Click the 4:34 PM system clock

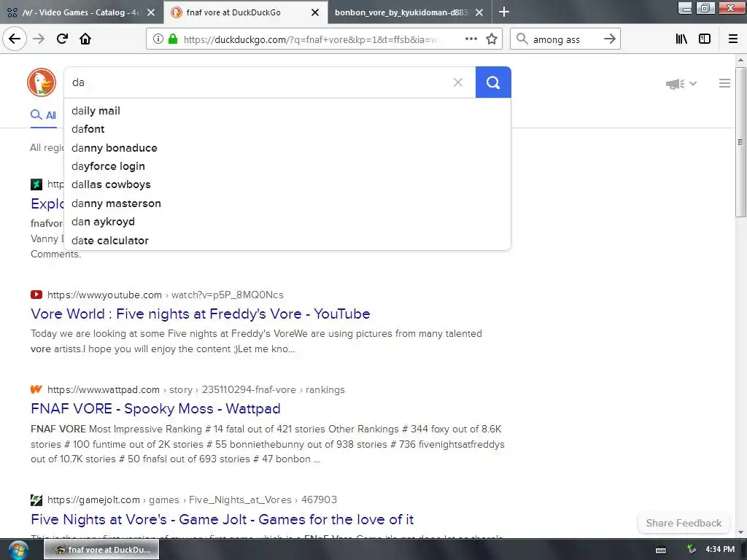coord(720,550)
